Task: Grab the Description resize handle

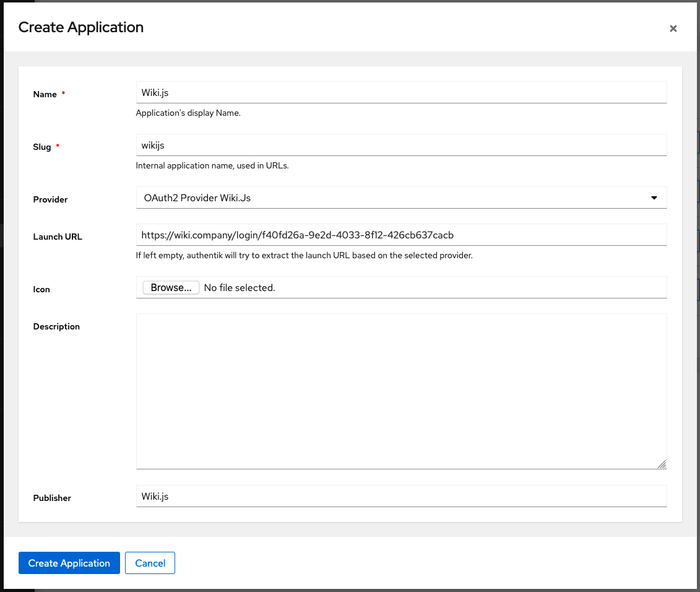Action: pos(662,464)
